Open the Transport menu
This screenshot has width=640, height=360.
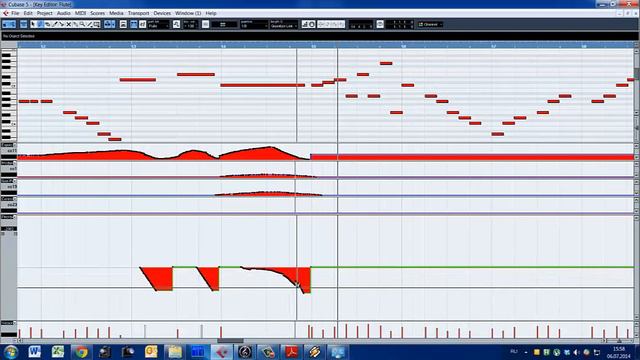138,13
